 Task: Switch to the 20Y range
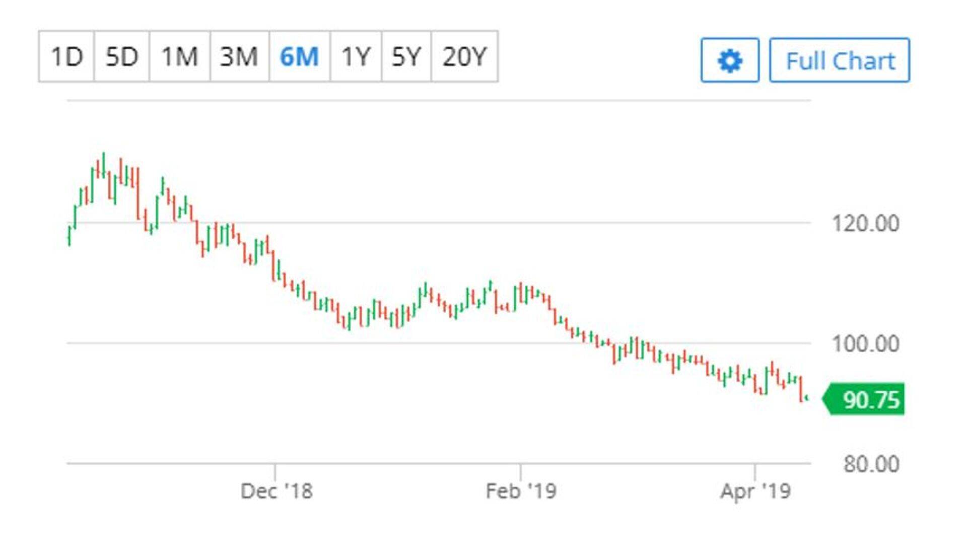tap(464, 56)
